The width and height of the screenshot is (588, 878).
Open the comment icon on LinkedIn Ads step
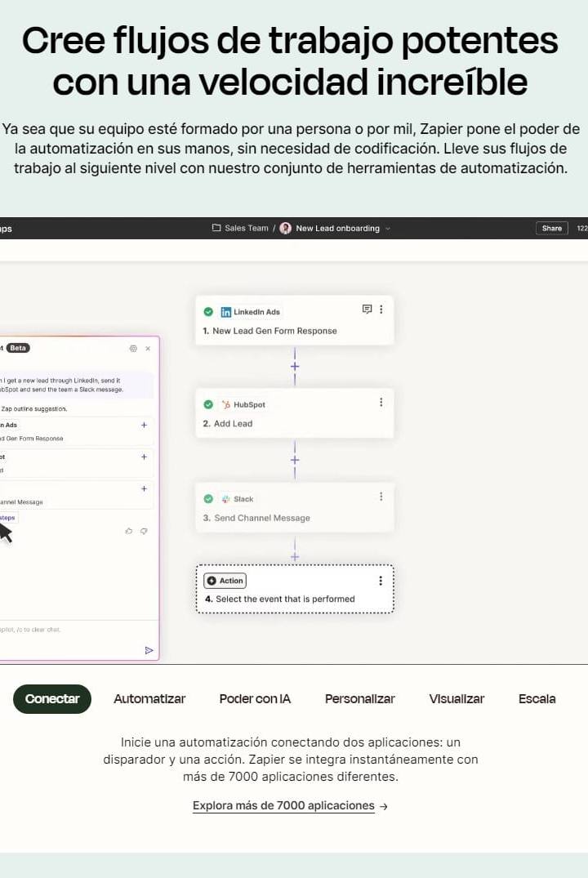click(367, 309)
